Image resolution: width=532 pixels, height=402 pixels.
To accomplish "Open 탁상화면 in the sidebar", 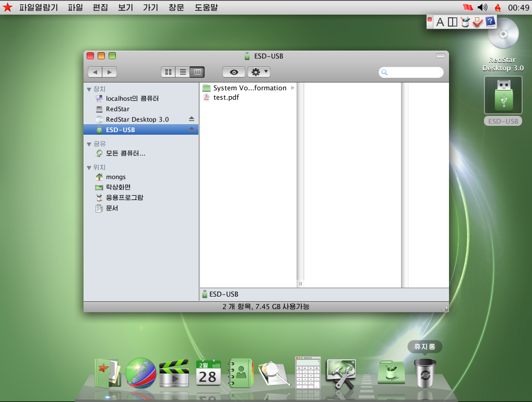I will tap(141, 187).
